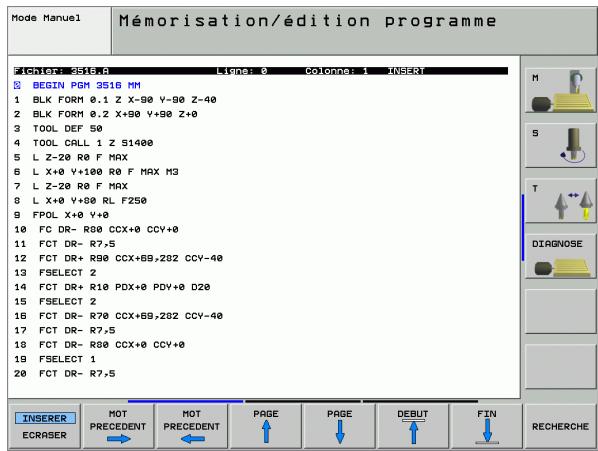Screen dimensions: 598x451
Task: Click the Ligne: 0 status indicator
Action: click(242, 71)
